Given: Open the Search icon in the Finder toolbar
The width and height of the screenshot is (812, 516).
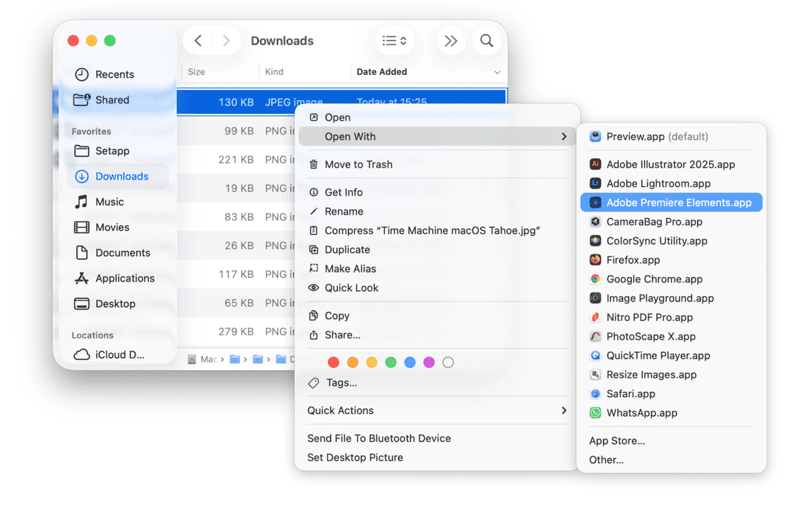Looking at the screenshot, I should pos(487,41).
